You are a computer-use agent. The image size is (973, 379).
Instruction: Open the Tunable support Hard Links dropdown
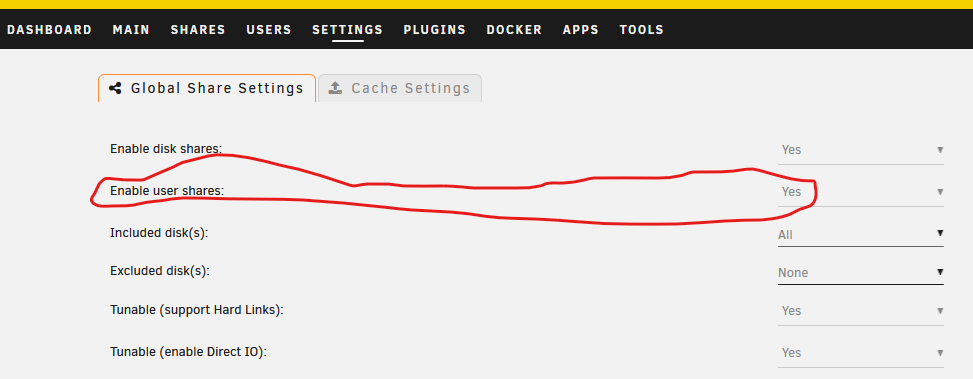861,311
